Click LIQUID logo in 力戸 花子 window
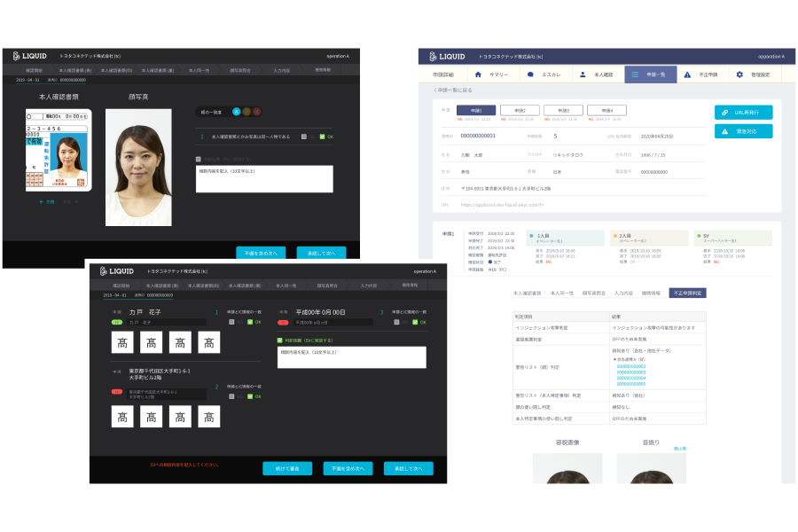Viewport: 798px width, 532px height. pyautogui.click(x=116, y=270)
